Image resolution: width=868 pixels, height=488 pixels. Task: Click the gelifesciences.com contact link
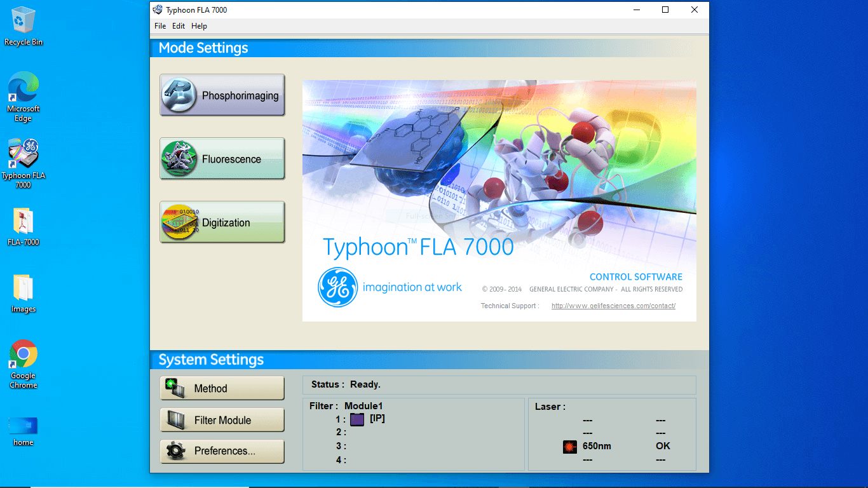click(x=613, y=305)
